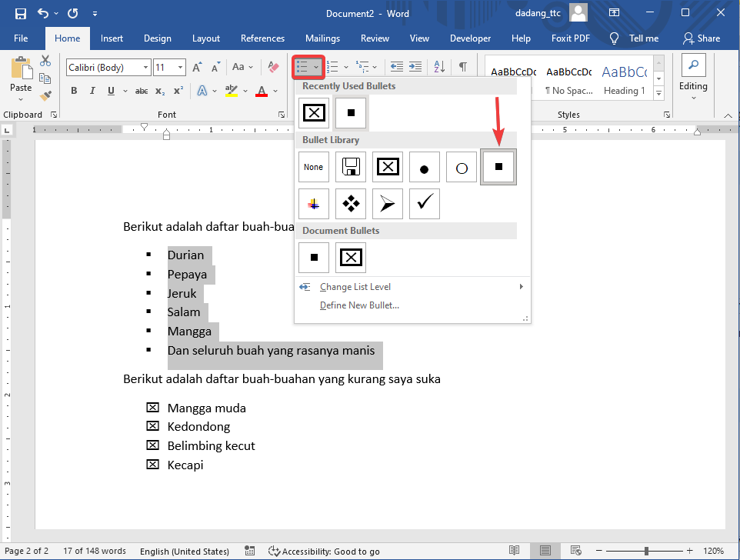
Task: Click the Format Painter icon
Action: point(45,96)
